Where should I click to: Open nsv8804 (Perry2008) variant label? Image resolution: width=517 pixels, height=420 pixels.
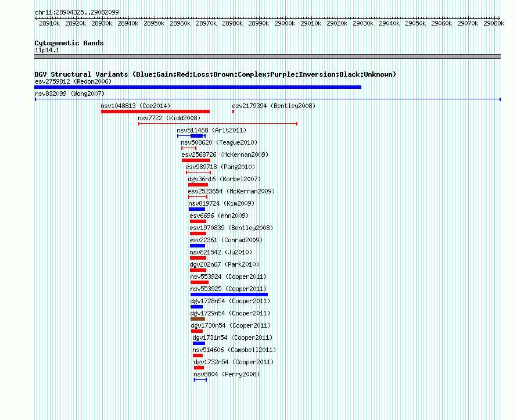pos(227,374)
